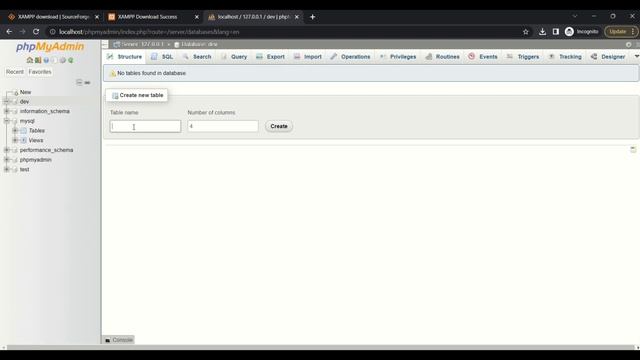Click the scroll-to-top icon at right edge
Viewport: 640px width, 360px height.
[x=633, y=149]
